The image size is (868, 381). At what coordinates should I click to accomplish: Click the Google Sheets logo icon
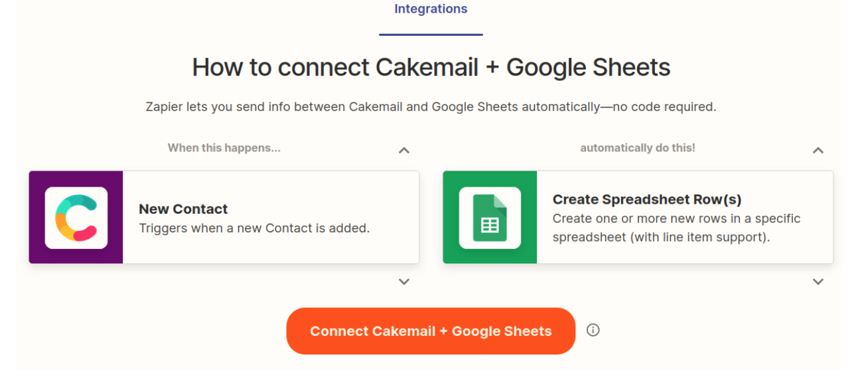coord(490,218)
